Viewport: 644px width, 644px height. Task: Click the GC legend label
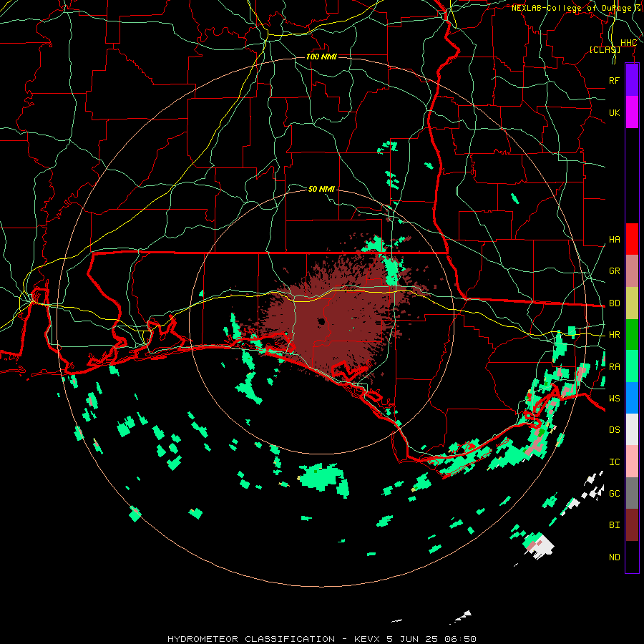click(x=615, y=494)
